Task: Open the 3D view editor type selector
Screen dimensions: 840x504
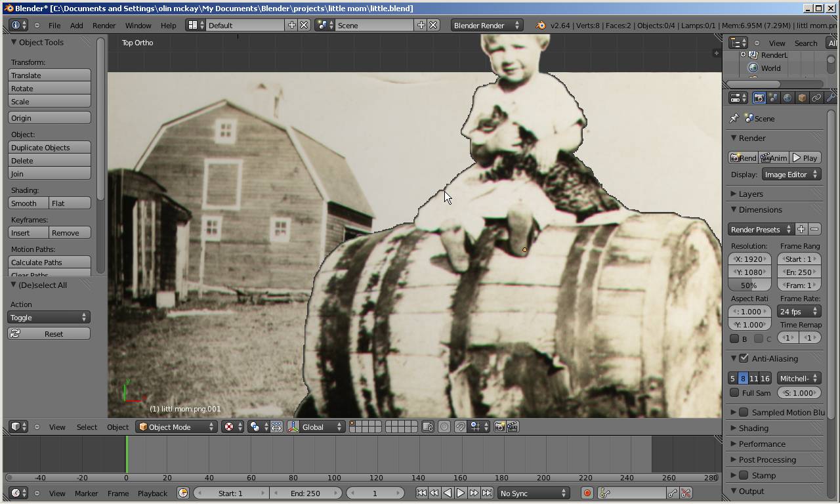Action: tap(18, 427)
